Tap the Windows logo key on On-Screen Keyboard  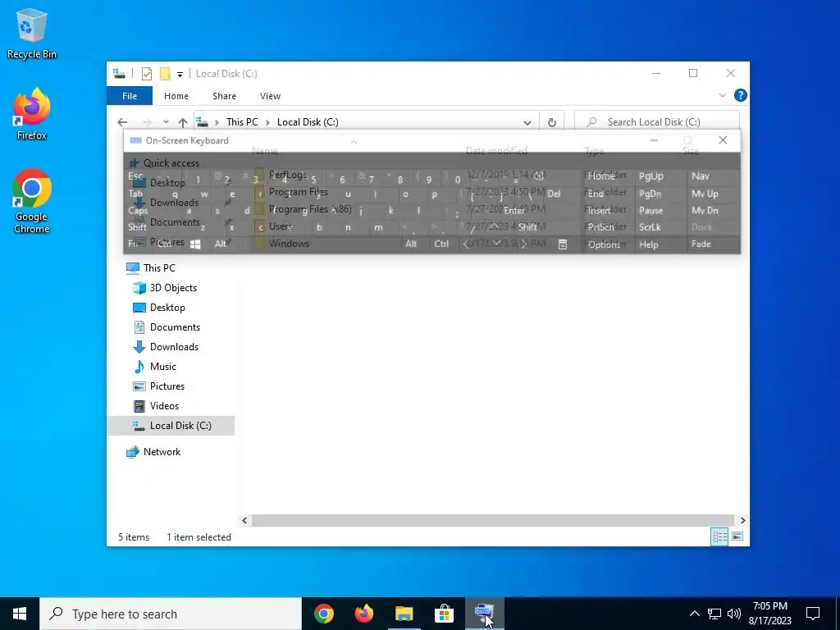195,244
